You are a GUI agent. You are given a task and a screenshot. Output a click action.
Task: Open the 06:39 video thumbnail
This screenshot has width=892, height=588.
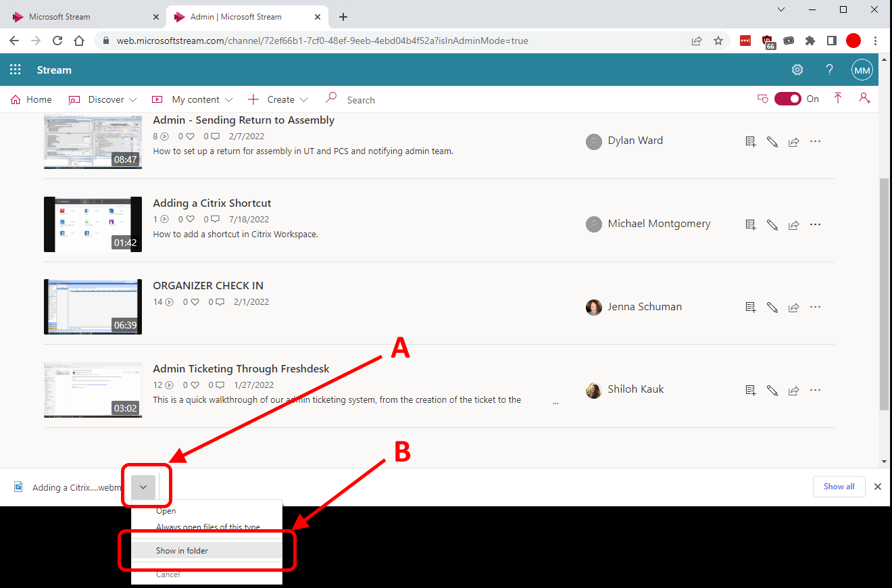pyautogui.click(x=93, y=307)
